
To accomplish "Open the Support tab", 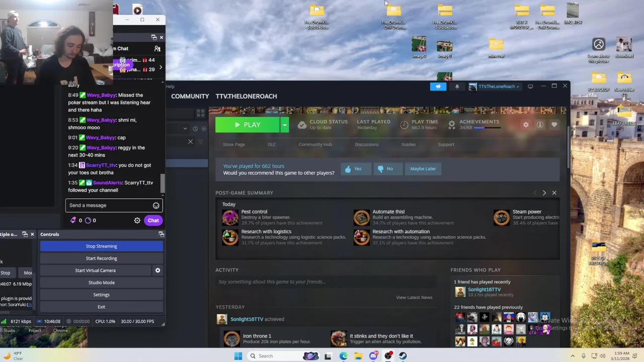I will tap(446, 144).
